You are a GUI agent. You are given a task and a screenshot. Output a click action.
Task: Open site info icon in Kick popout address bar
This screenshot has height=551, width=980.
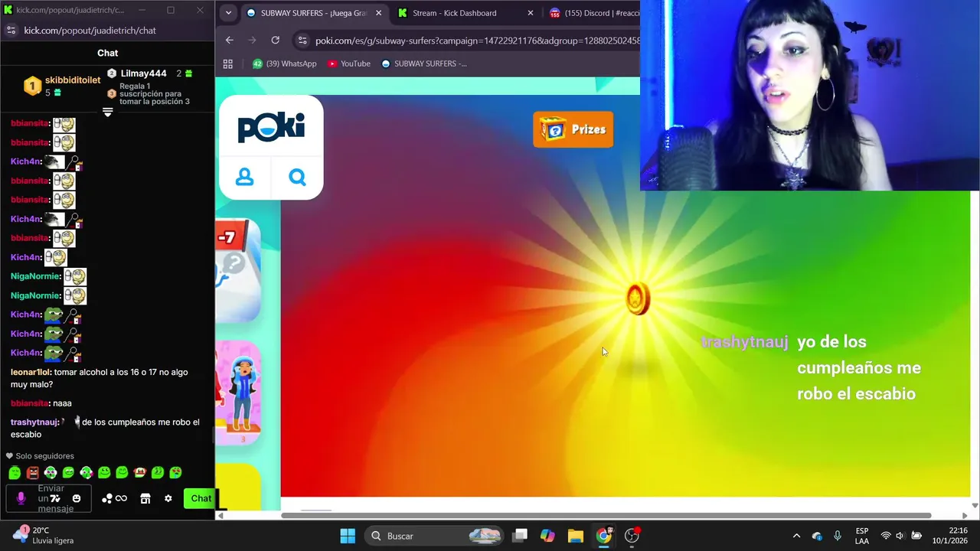[x=11, y=30]
